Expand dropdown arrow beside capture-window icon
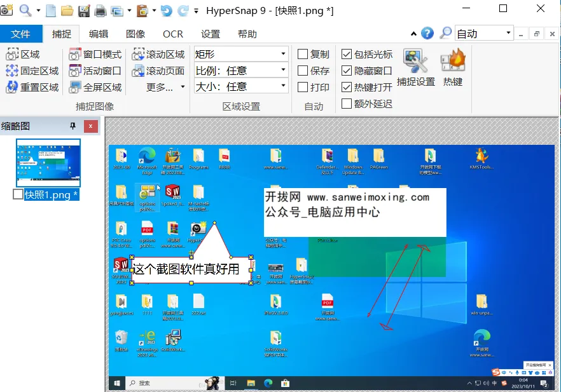The height and width of the screenshot is (392, 561). 129,10
